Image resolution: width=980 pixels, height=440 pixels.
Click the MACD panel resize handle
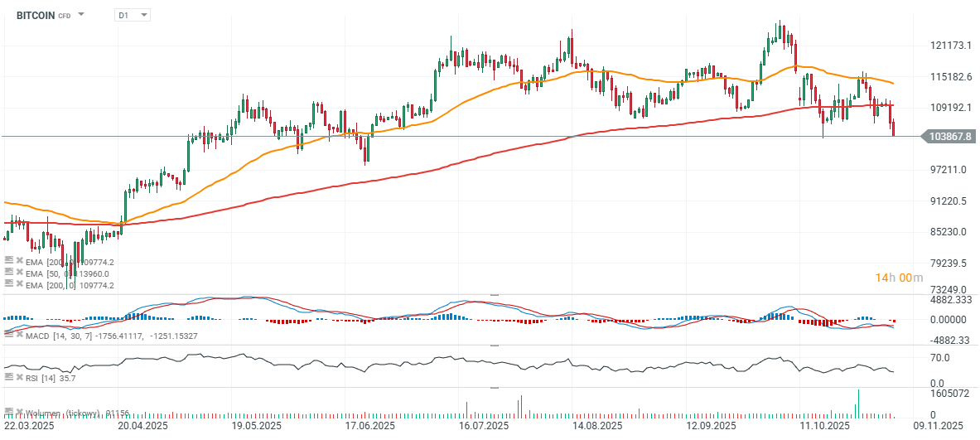[495, 294]
